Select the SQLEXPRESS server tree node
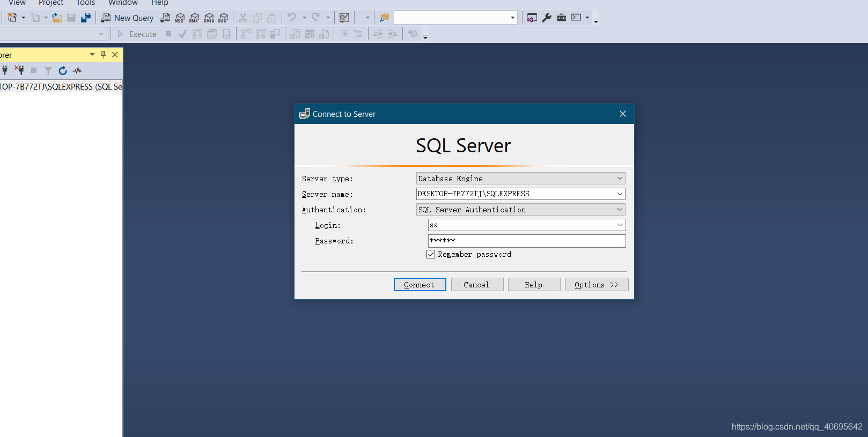Screen dimensions: 868x437 [61, 87]
